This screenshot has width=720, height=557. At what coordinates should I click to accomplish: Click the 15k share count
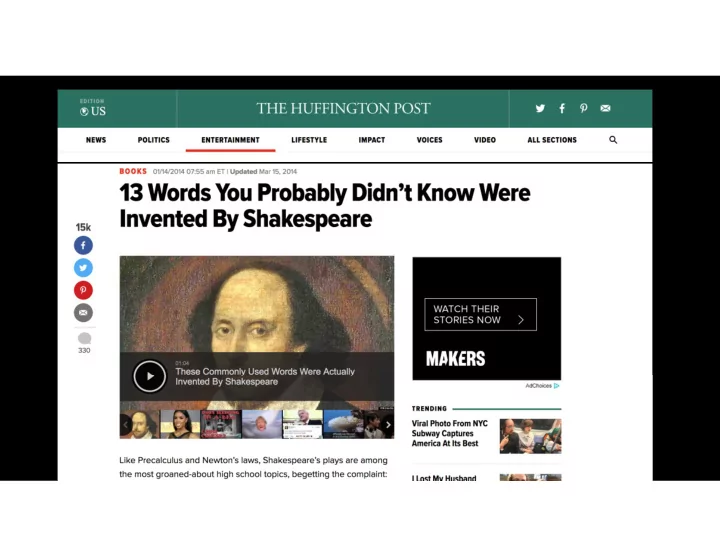tap(83, 227)
